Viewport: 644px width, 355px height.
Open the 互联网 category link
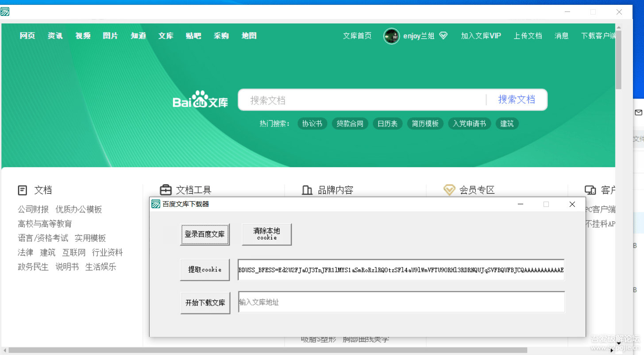tap(74, 252)
